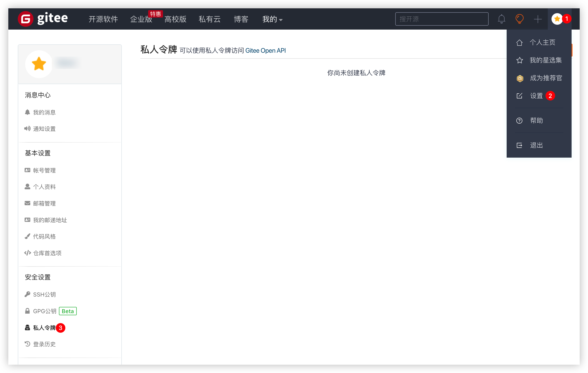
Task: Select 个人主页 from user menu
Action: pyautogui.click(x=542, y=43)
